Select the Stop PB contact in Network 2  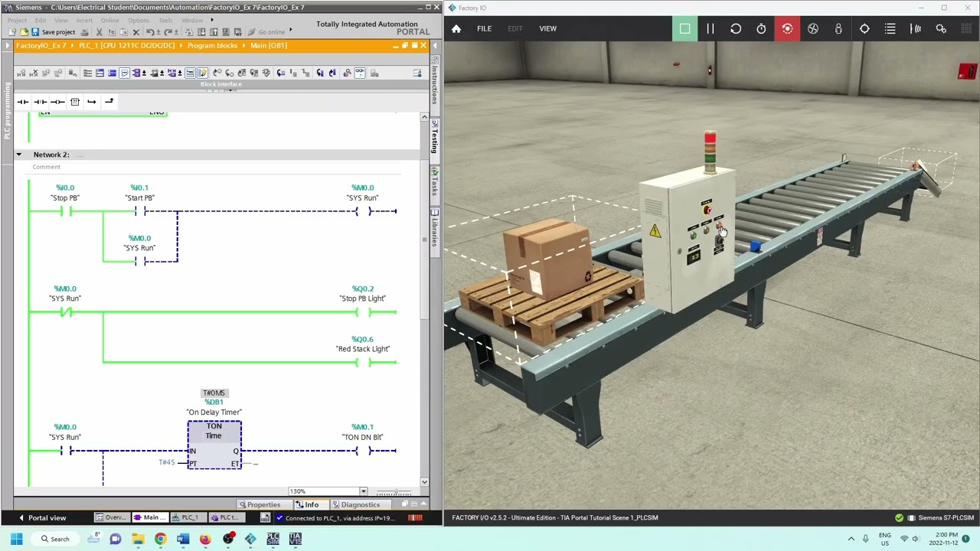[65, 211]
